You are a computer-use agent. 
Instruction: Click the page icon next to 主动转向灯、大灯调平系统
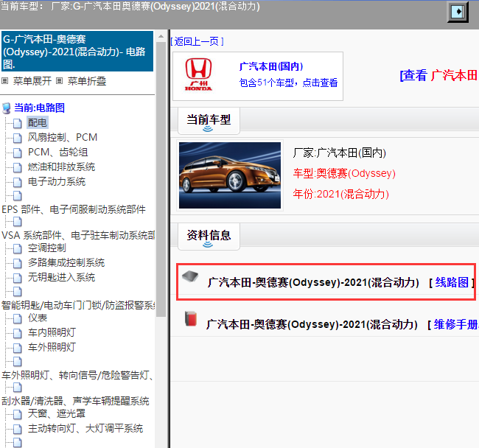pos(18,429)
